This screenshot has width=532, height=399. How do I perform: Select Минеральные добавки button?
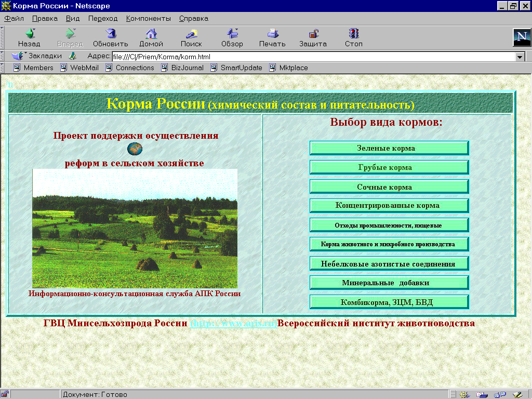pyautogui.click(x=389, y=283)
